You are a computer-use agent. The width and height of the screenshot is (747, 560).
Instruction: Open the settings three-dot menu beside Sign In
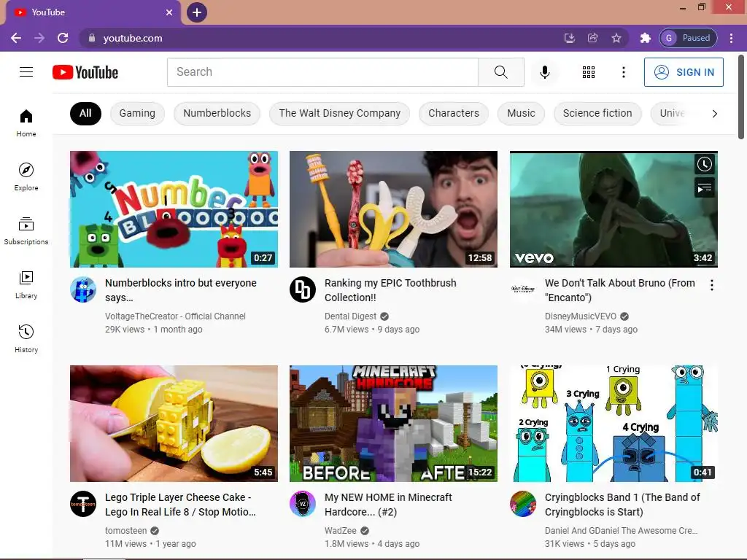pyautogui.click(x=623, y=72)
